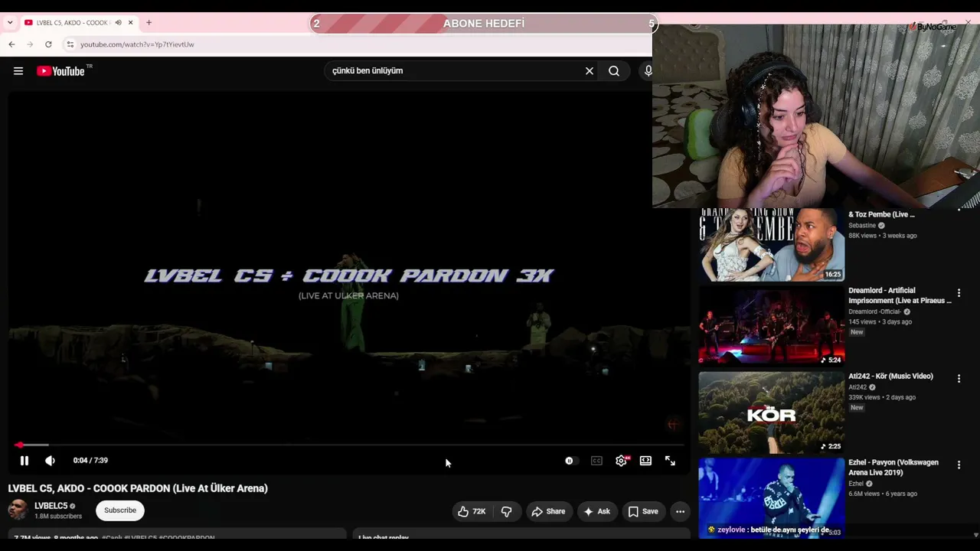The width and height of the screenshot is (980, 551).
Task: Start voice search with the microphone icon
Action: click(648, 71)
